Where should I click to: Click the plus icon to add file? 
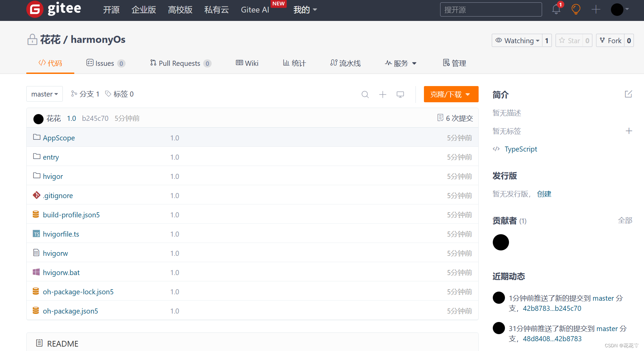pyautogui.click(x=382, y=94)
